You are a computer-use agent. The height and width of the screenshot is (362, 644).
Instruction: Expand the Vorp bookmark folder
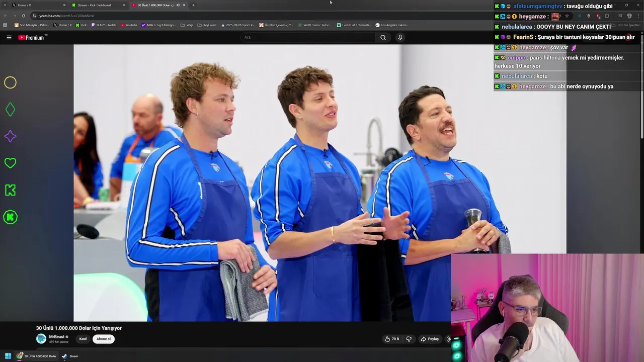click(187, 25)
